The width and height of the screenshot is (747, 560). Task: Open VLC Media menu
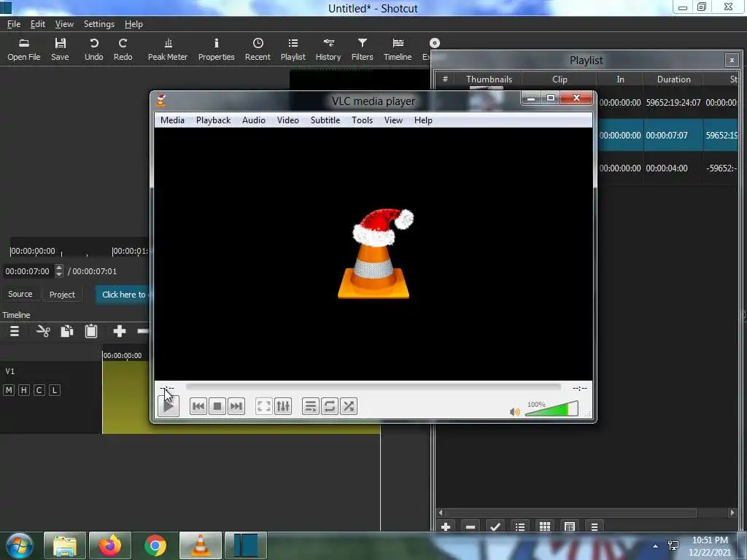(172, 120)
